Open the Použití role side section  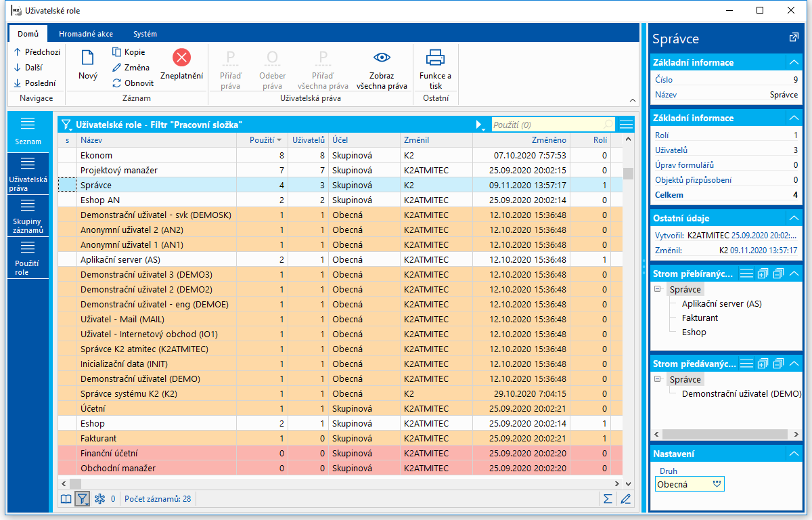(28, 258)
